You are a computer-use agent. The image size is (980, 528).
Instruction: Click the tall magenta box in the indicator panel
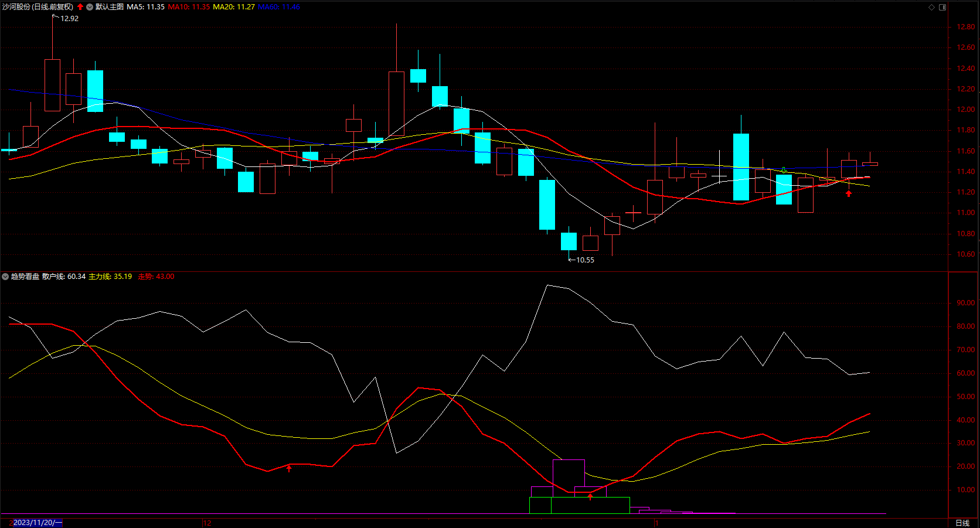569,478
